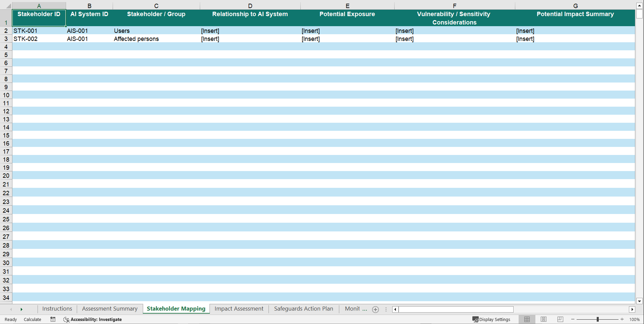Open Display Settings in status bar

(491, 319)
